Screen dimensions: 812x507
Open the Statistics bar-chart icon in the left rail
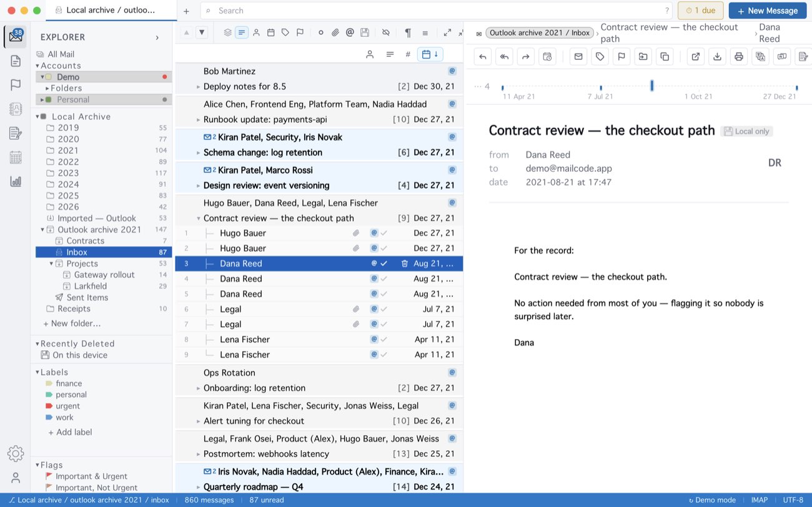[x=16, y=181]
